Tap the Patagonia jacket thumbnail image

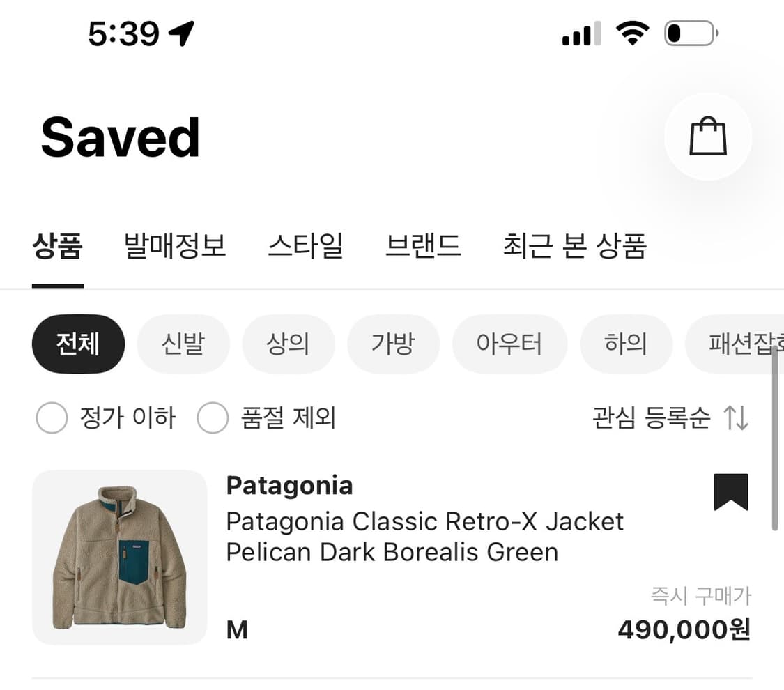(x=119, y=559)
